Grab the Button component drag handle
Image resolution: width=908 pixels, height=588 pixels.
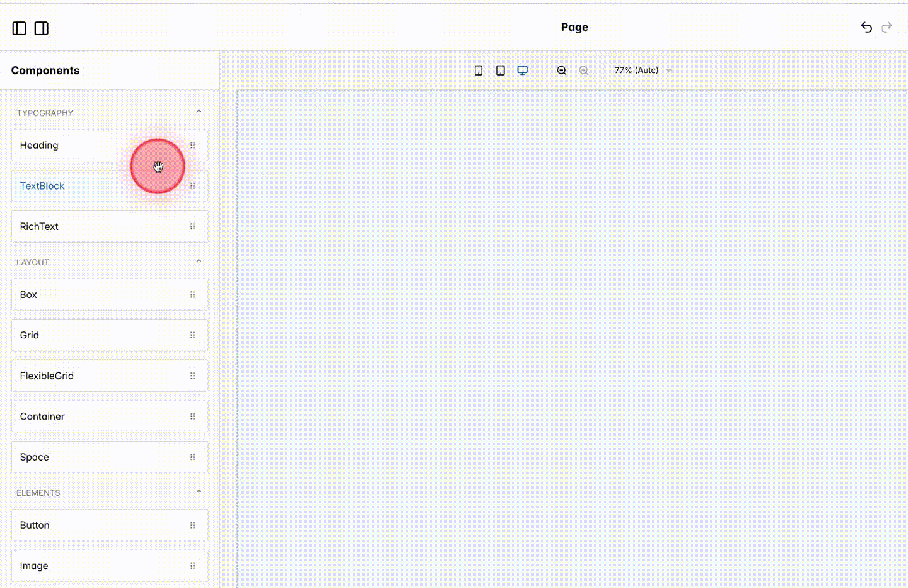pos(192,525)
